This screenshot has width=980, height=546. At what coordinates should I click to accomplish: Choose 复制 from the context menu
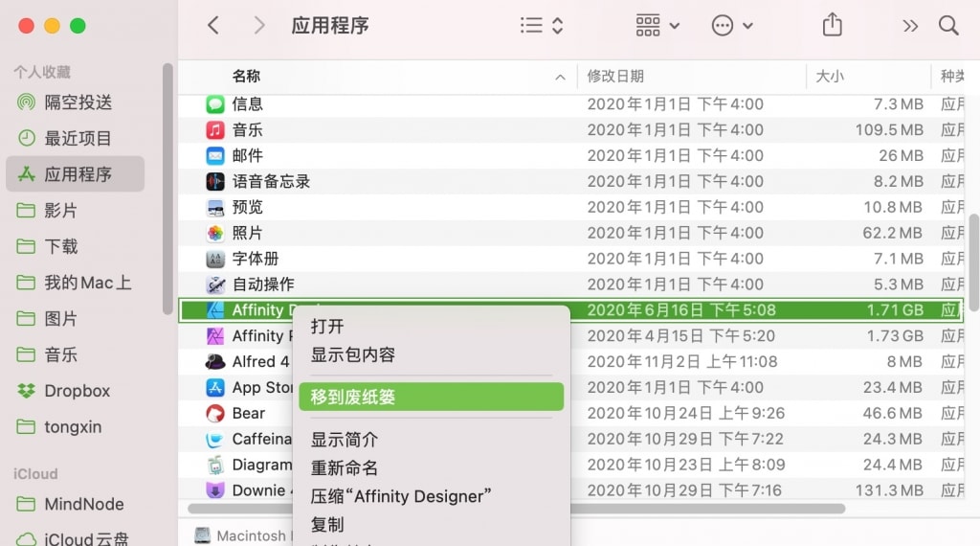[432, 524]
